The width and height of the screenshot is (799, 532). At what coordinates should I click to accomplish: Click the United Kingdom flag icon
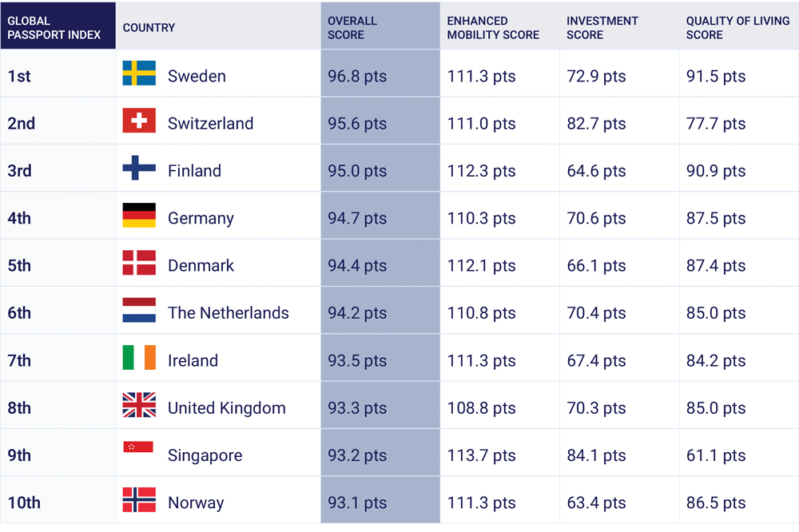coord(139,405)
